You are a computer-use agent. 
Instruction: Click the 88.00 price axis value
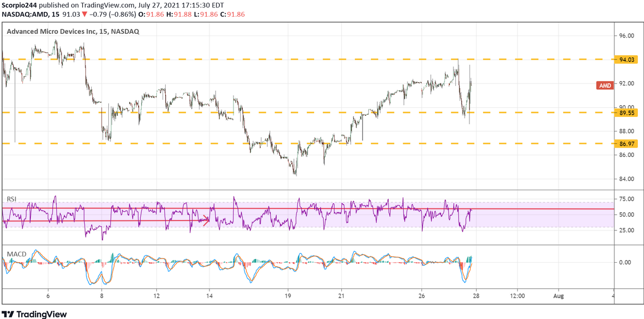626,131
